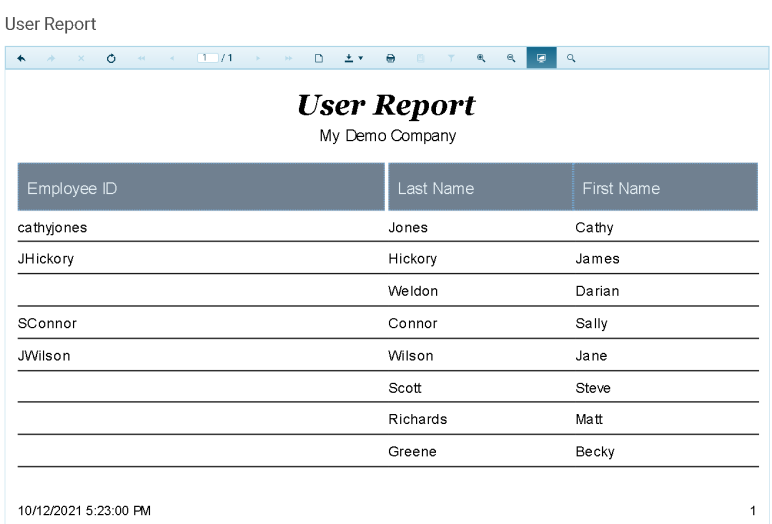Select the SConnor employee ID cell
Screen dimensions: 772x524
click(x=47, y=324)
